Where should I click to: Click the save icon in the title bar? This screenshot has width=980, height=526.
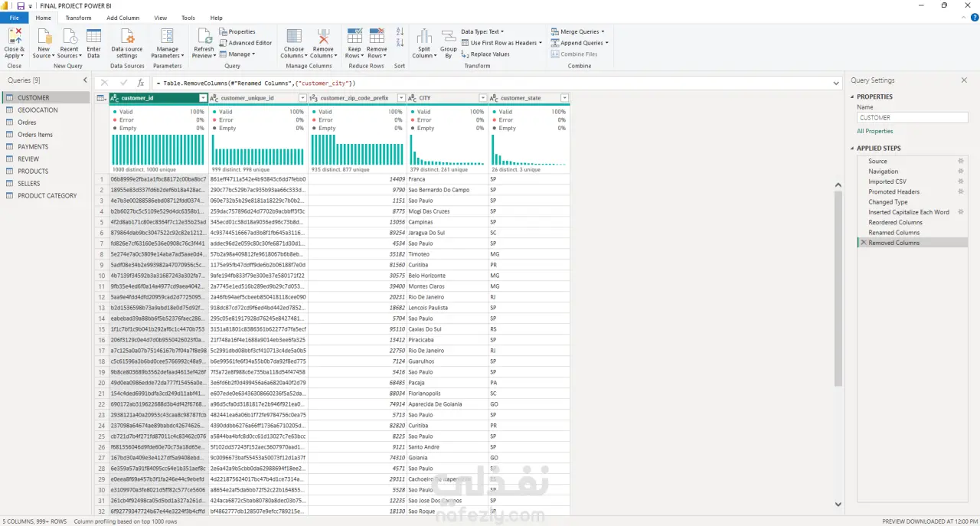pyautogui.click(x=21, y=5)
